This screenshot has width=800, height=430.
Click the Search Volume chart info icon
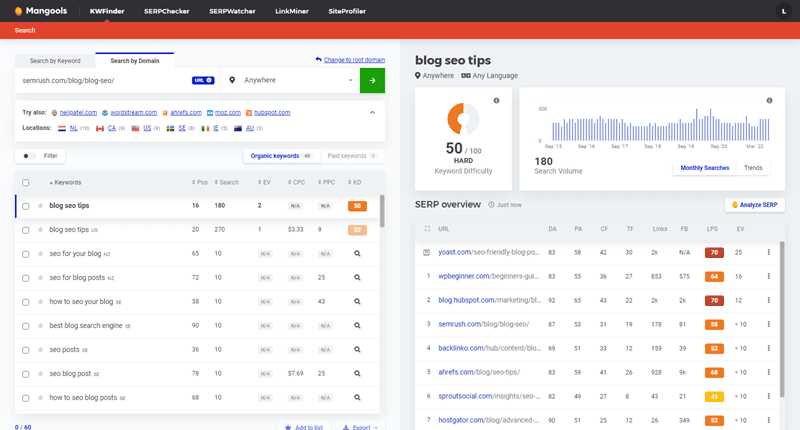coord(769,101)
